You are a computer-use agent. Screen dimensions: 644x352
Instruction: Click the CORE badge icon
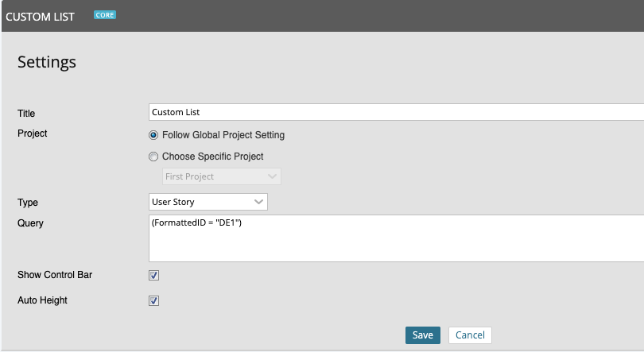104,14
